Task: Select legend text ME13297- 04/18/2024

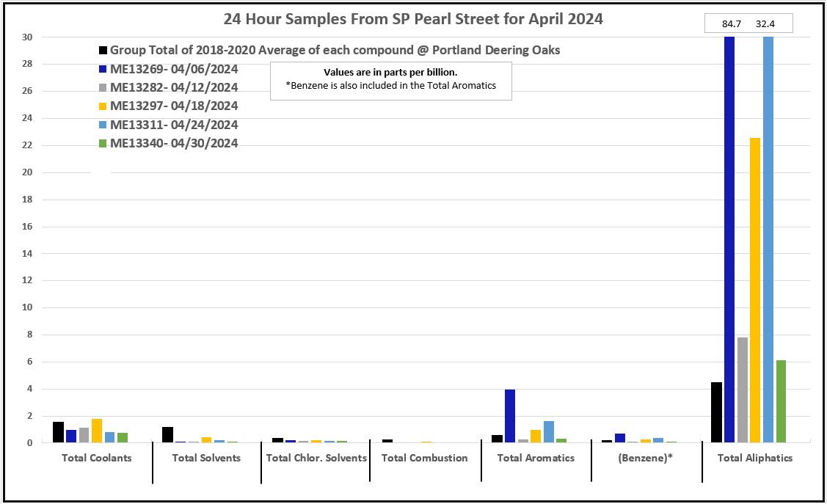Action: click(x=174, y=106)
